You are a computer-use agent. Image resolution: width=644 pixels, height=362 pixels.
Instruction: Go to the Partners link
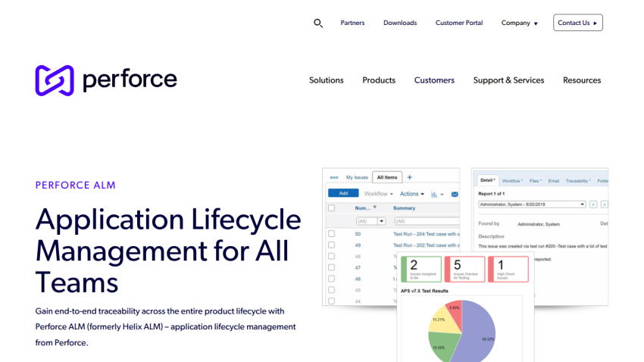352,23
